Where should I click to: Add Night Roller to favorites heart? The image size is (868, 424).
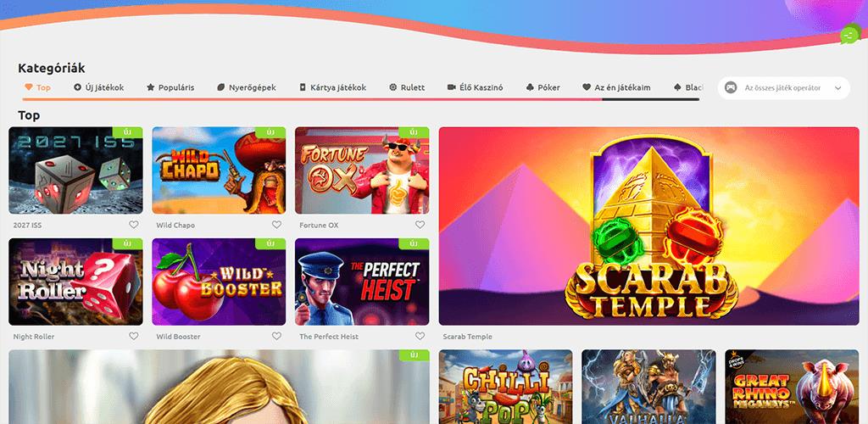tap(133, 336)
